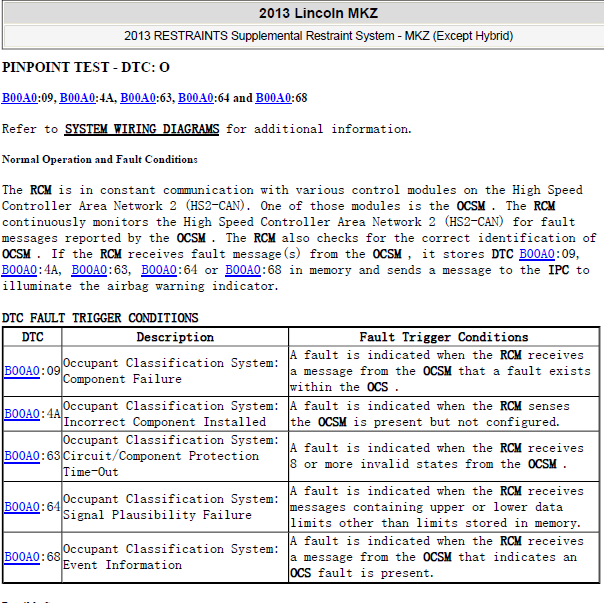This screenshot has height=603, width=604.
Task: Click 'Incorrect Component Installed' description cell
Action: pyautogui.click(x=175, y=414)
